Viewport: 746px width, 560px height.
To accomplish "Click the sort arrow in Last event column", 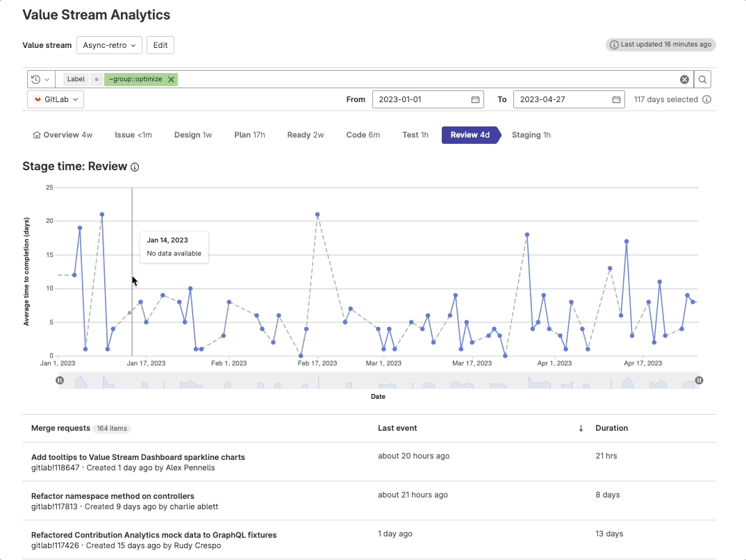I will (x=581, y=428).
